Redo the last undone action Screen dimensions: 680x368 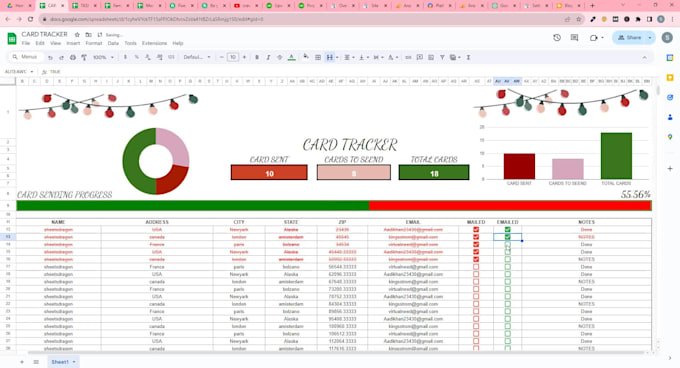(61, 57)
